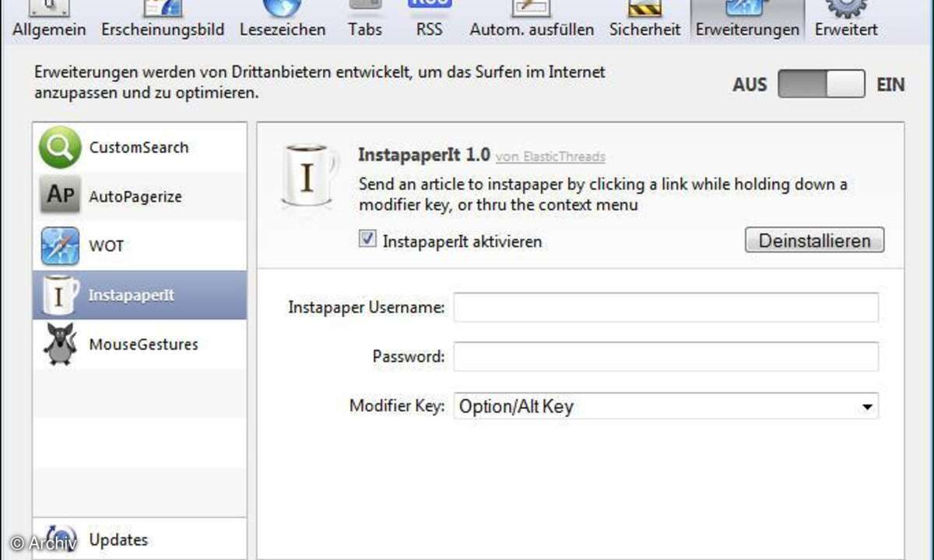Select MouseGestures extension label

pyautogui.click(x=144, y=344)
